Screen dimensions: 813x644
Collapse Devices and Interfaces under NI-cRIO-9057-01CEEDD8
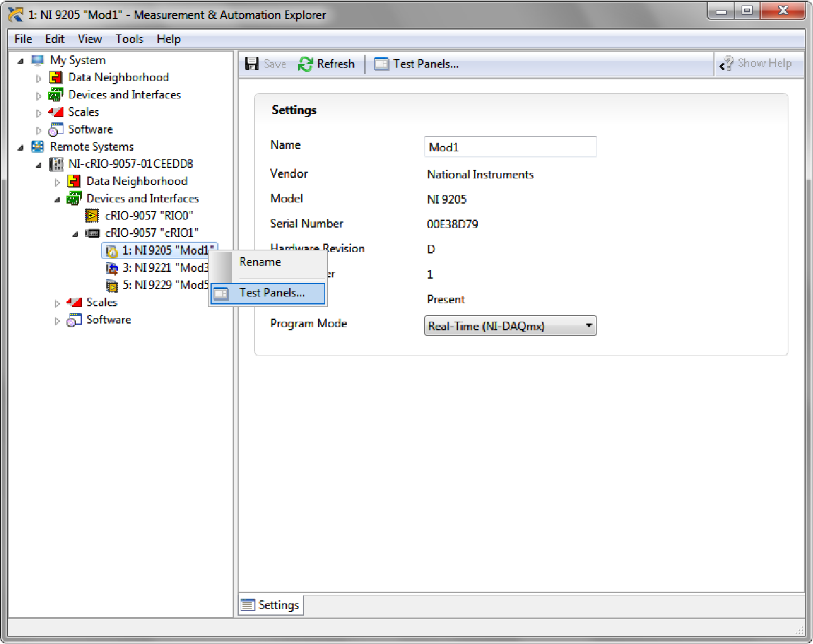click(57, 199)
